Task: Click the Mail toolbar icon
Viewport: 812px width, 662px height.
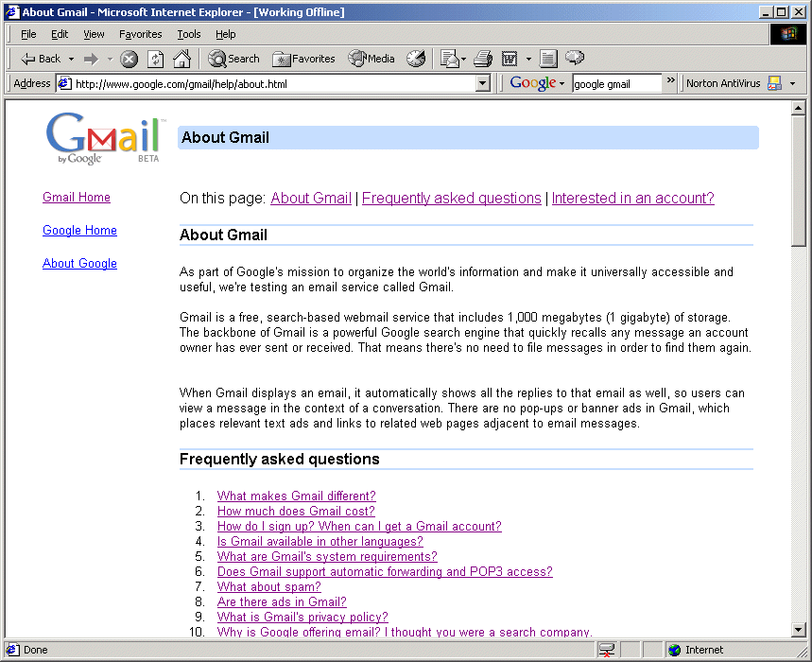Action: pos(450,59)
